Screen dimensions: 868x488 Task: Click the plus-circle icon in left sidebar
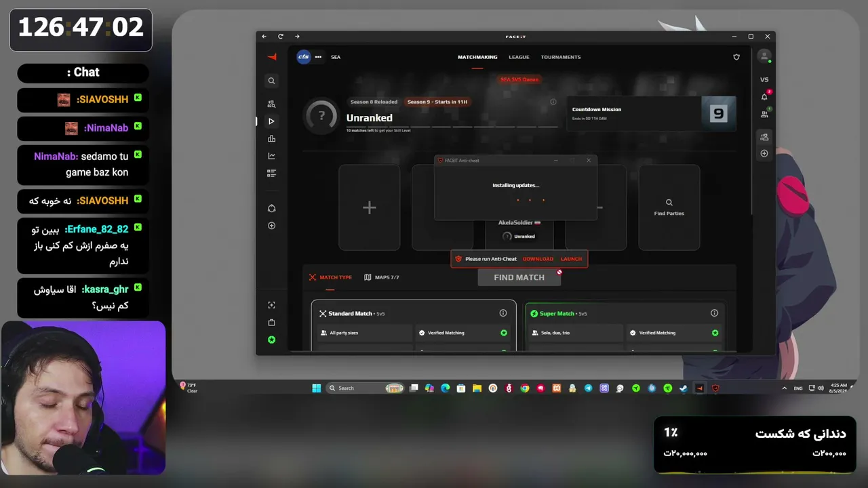point(271,226)
